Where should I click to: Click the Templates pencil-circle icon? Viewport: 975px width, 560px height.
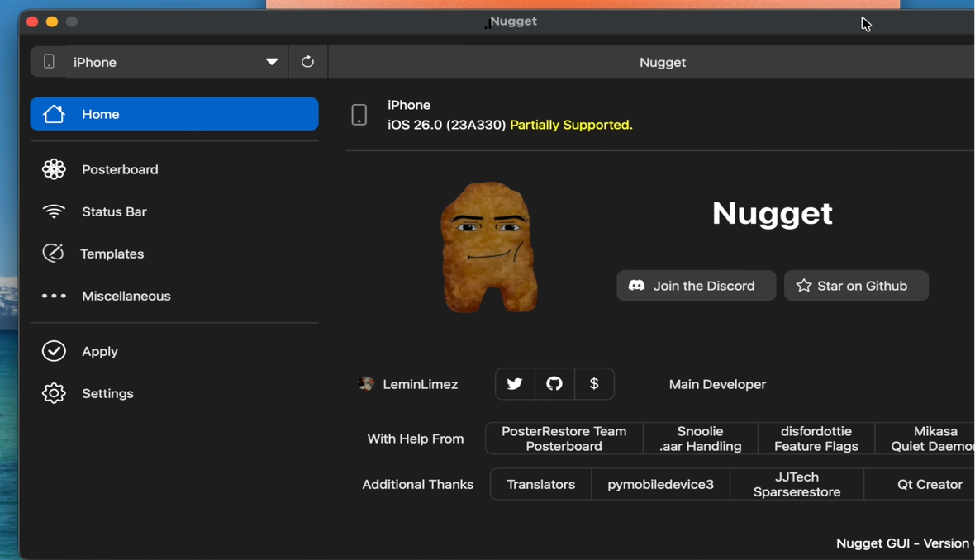tap(53, 253)
